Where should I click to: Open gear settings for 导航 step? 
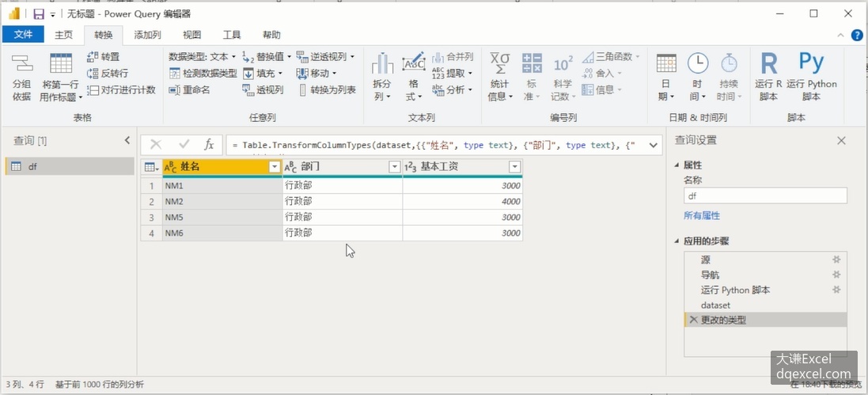pyautogui.click(x=836, y=275)
